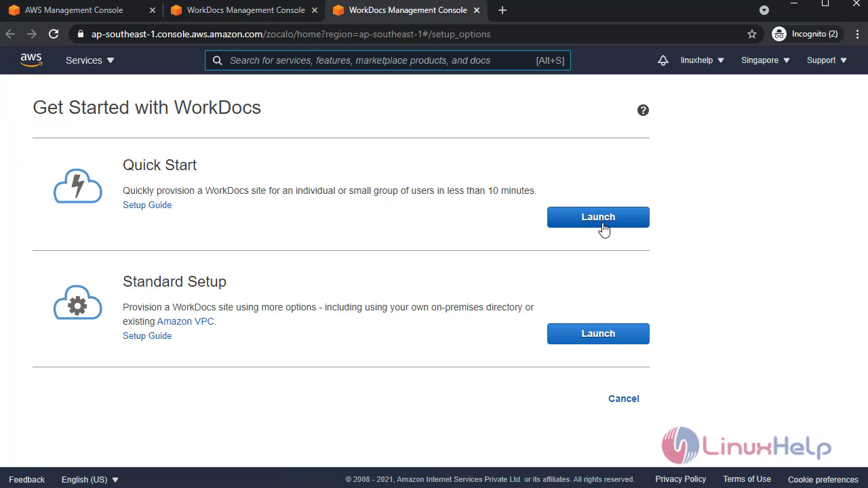Go forward with the browser arrow

point(32,34)
